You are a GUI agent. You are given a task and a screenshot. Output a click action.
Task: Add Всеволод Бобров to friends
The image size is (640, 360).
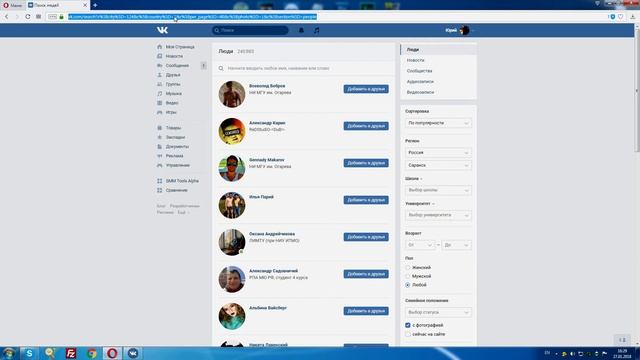pyautogui.click(x=366, y=89)
